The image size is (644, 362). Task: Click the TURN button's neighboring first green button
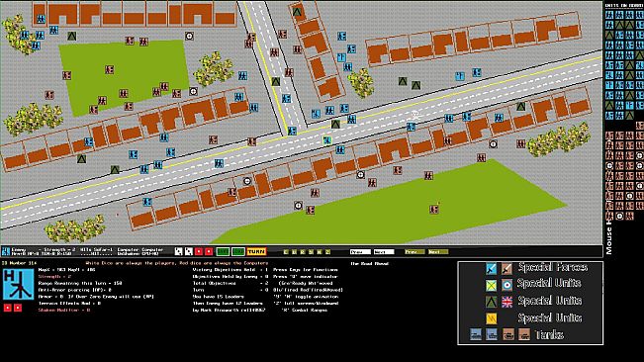pos(223,251)
